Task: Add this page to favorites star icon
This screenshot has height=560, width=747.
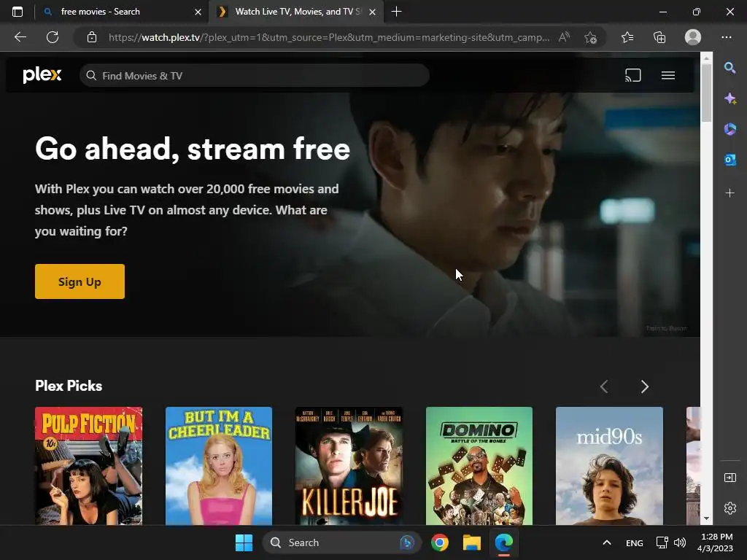Action: pos(590,37)
